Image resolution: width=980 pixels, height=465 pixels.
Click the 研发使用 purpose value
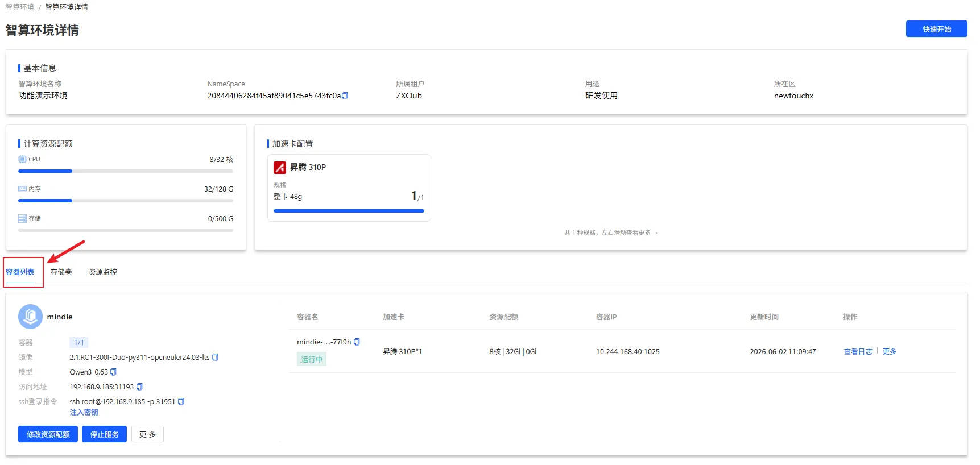tap(601, 96)
